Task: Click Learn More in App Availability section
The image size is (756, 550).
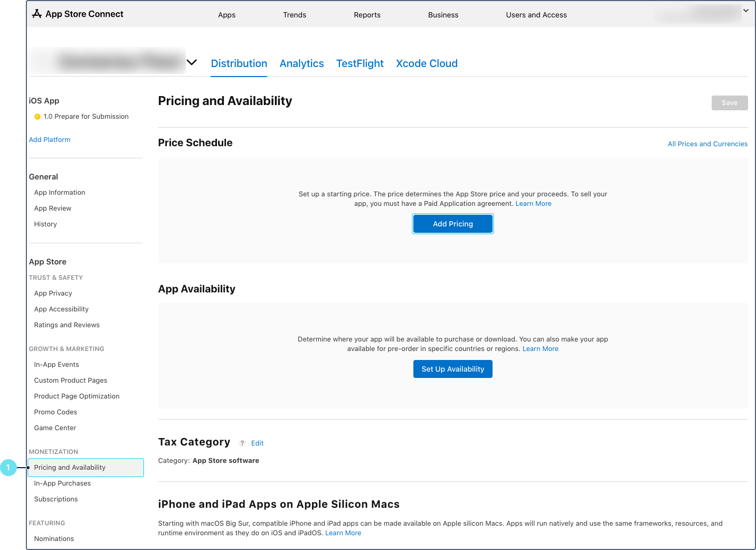Action: coord(541,349)
